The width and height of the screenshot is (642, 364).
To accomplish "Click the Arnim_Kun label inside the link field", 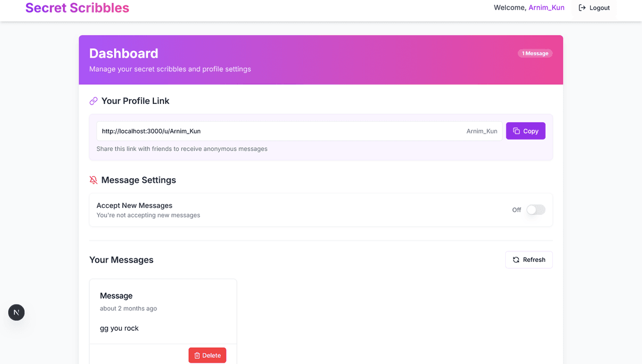I will coord(481,131).
